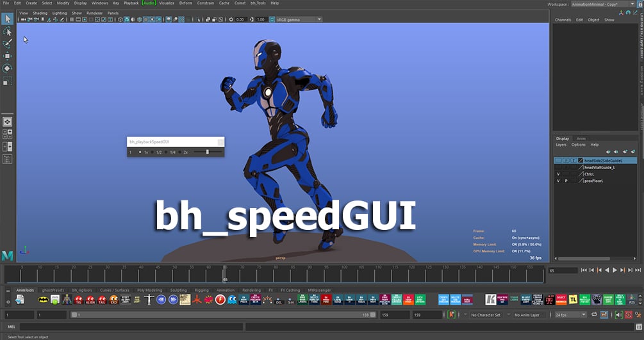Open the Deform menu

click(186, 3)
